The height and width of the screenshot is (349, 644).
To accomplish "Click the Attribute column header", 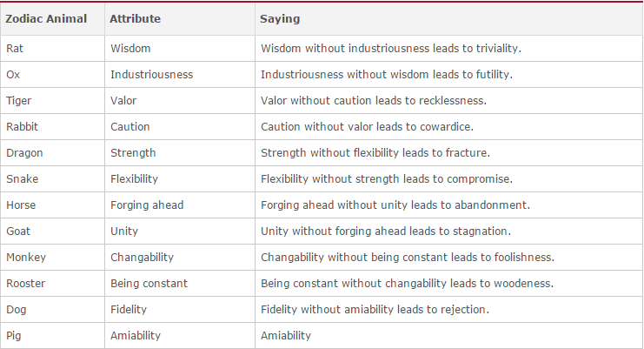I will pos(135,18).
